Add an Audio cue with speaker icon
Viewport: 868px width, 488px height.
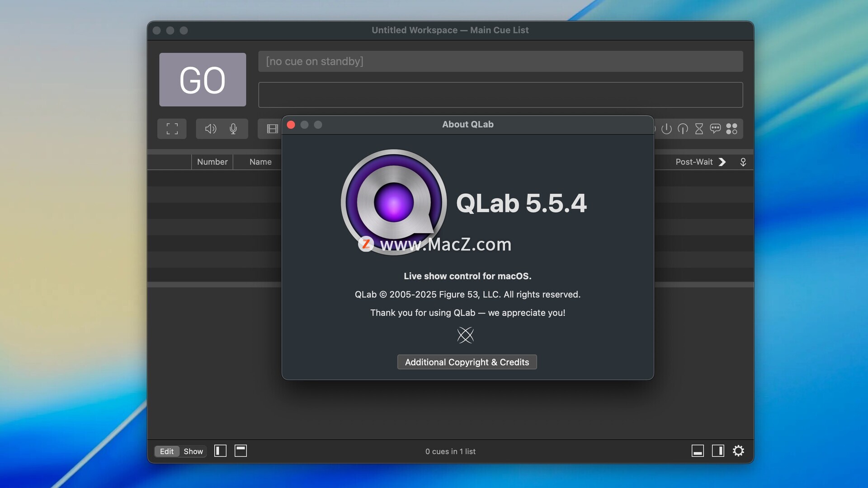[211, 129]
